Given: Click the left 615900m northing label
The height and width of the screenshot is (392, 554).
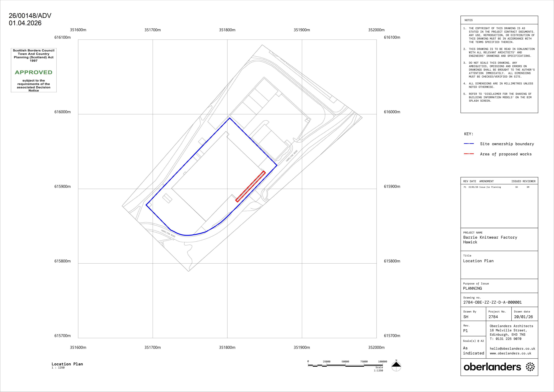Looking at the screenshot, I should [x=62, y=187].
